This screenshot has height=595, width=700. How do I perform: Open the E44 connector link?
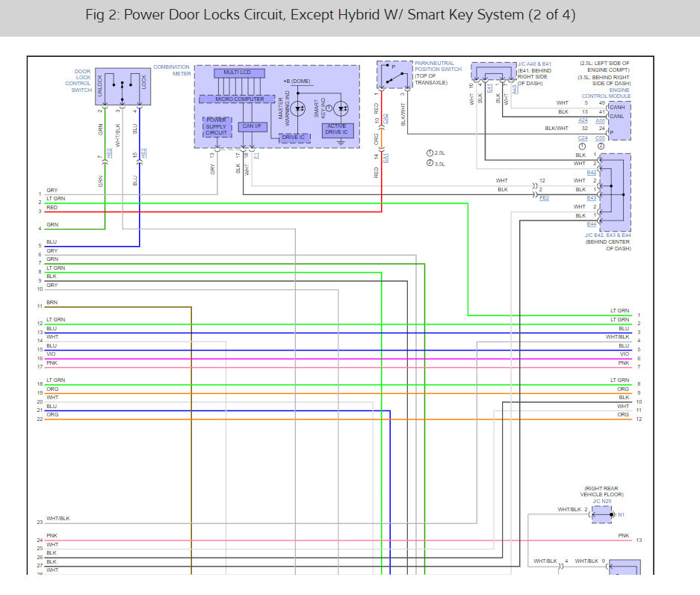click(x=592, y=223)
